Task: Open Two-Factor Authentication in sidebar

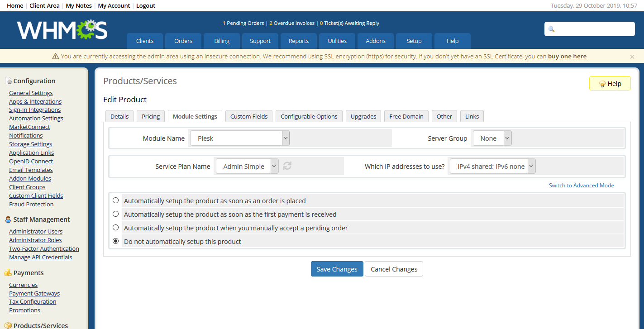Action: click(x=44, y=248)
